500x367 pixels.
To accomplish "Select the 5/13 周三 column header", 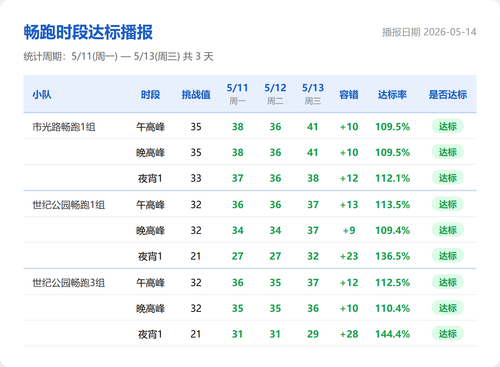I will [x=313, y=94].
